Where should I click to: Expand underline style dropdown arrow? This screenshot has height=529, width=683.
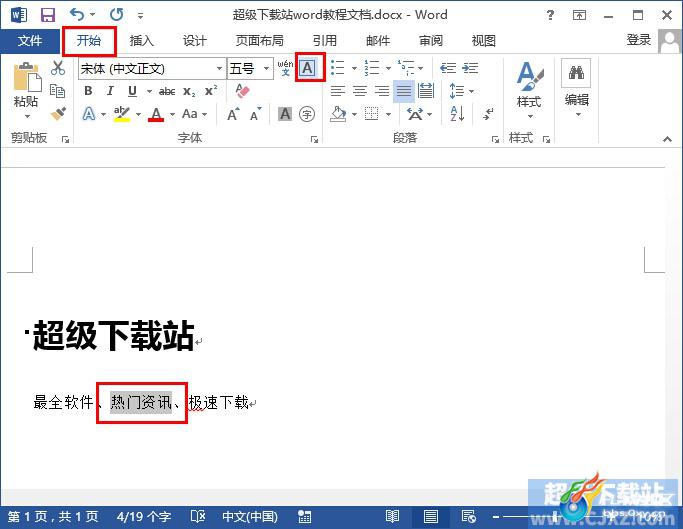pos(149,92)
